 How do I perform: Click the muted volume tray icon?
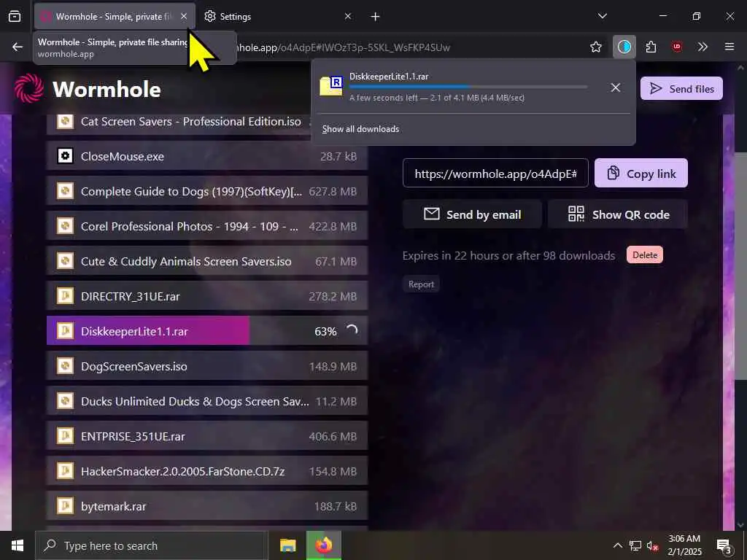click(x=653, y=545)
